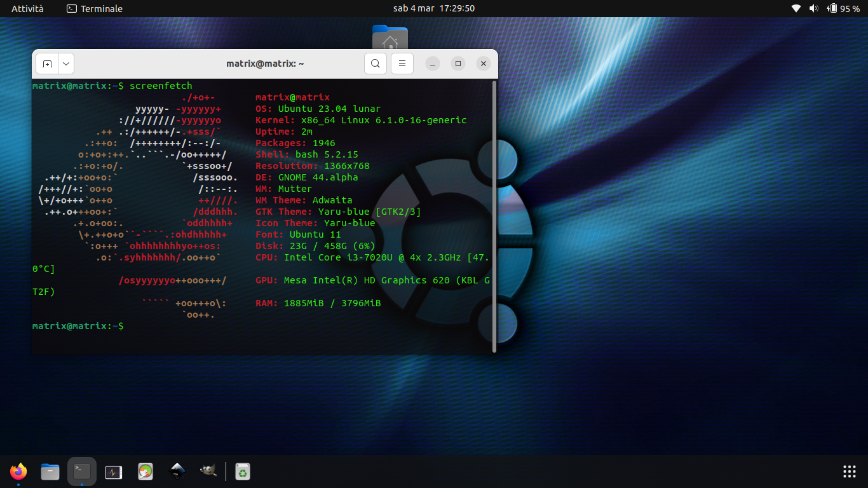868x488 pixels.
Task: Launch System Monitor from the dock
Action: tap(114, 471)
